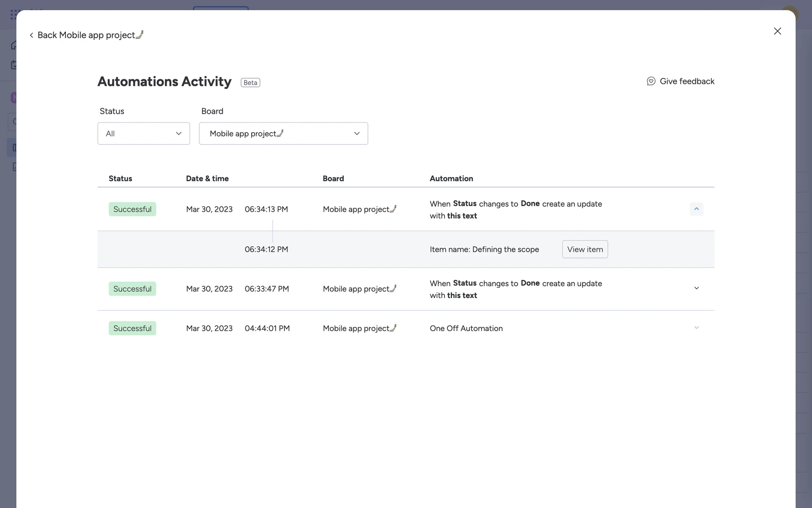Screen dimensions: 812x508
Task: Expand the 06:33:47 PM automation row
Action: point(696,289)
